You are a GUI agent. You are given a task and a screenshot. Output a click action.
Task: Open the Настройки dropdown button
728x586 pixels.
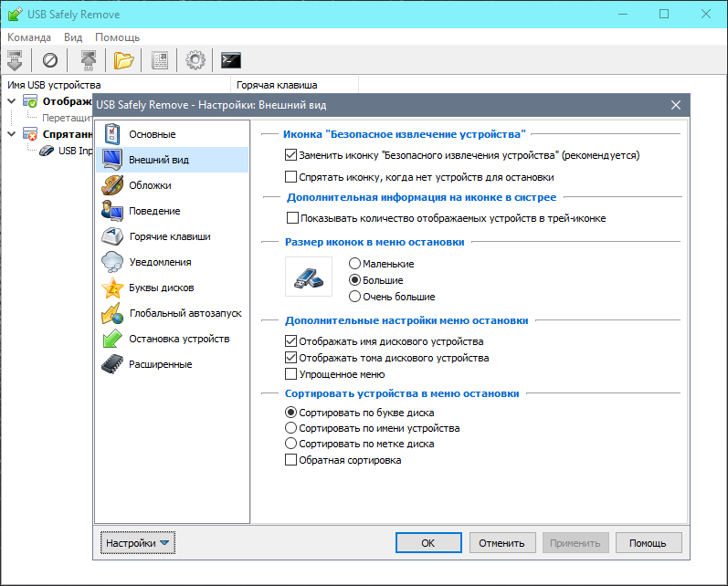coord(137,543)
